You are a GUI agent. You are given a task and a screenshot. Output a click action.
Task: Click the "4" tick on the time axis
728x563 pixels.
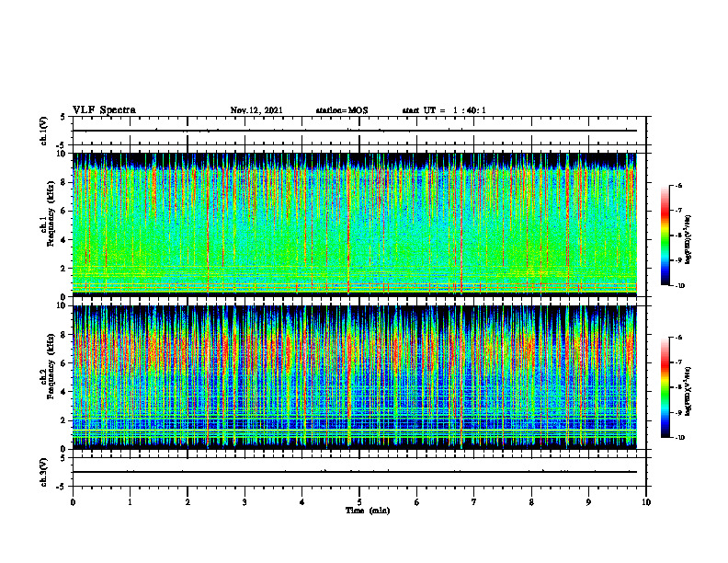(302, 502)
